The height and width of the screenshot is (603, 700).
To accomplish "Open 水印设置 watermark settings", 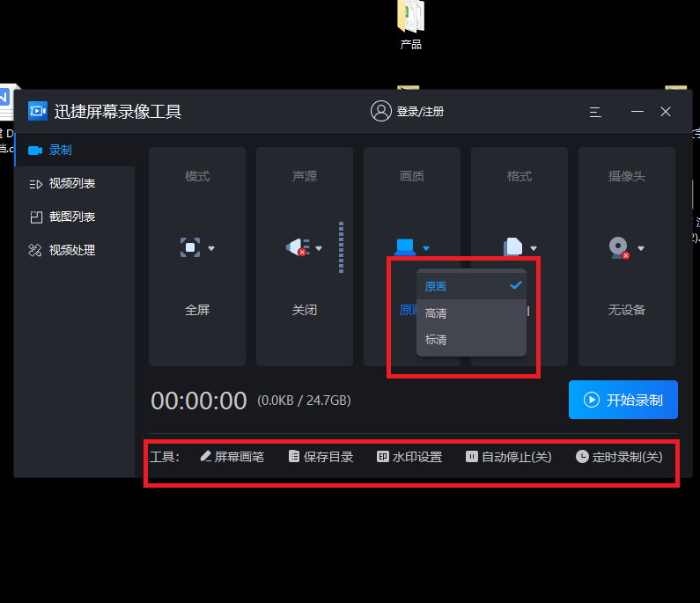I will click(409, 457).
